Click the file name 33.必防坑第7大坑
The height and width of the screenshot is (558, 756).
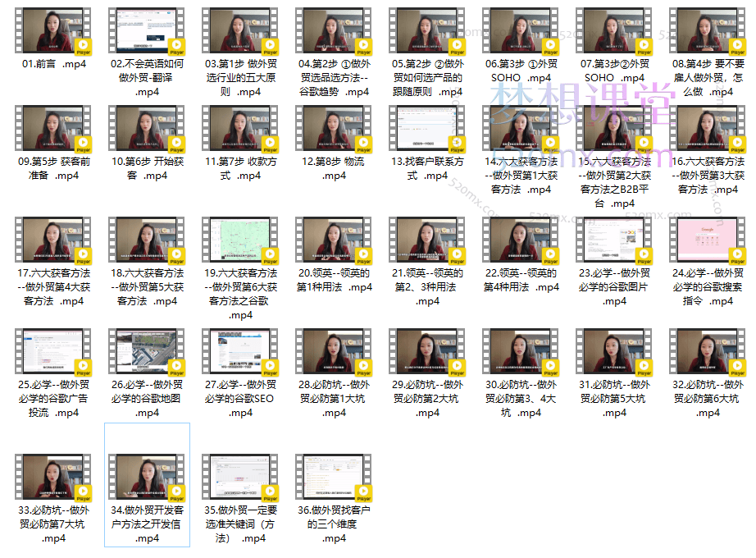[53, 524]
